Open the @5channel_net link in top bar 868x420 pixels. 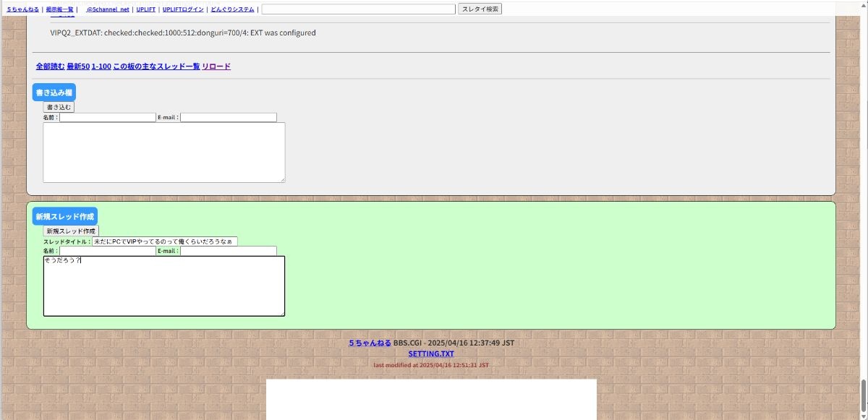click(107, 9)
